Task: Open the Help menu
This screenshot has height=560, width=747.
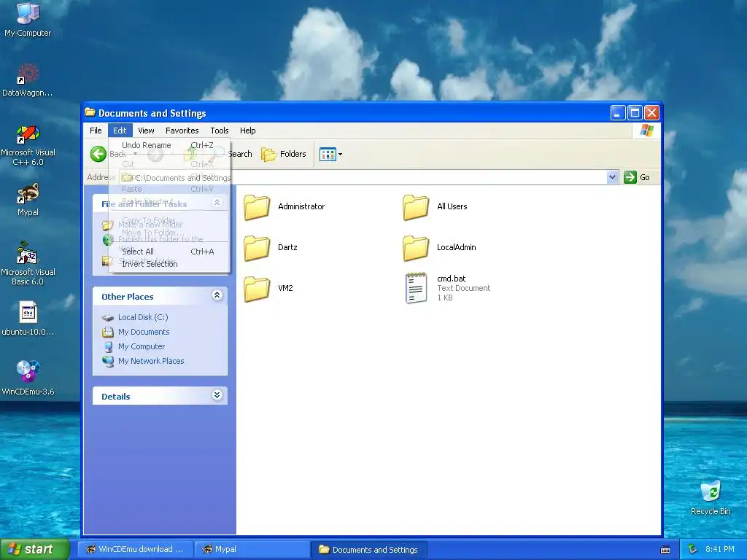Action: tap(248, 131)
